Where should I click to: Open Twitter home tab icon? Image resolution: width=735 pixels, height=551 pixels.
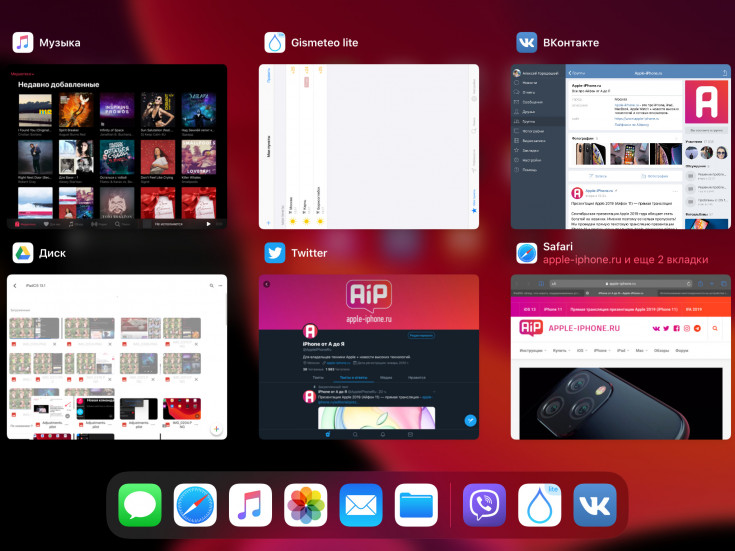[x=328, y=435]
